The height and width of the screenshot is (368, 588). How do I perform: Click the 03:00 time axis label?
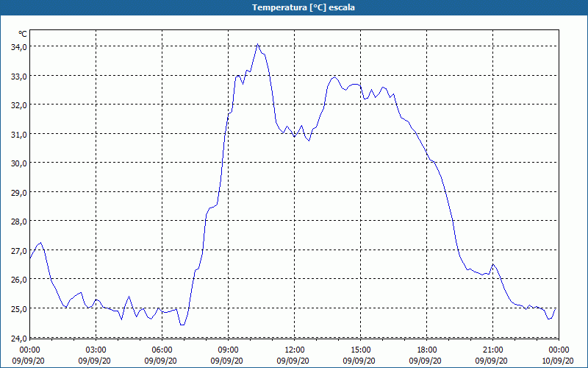[96, 350]
